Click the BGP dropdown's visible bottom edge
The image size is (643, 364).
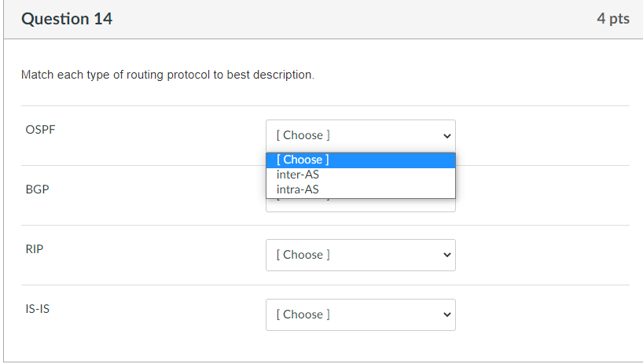pyautogui.click(x=361, y=205)
